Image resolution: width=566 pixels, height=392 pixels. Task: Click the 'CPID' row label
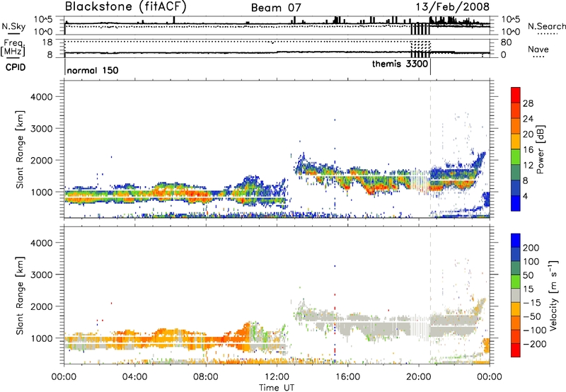[16, 67]
